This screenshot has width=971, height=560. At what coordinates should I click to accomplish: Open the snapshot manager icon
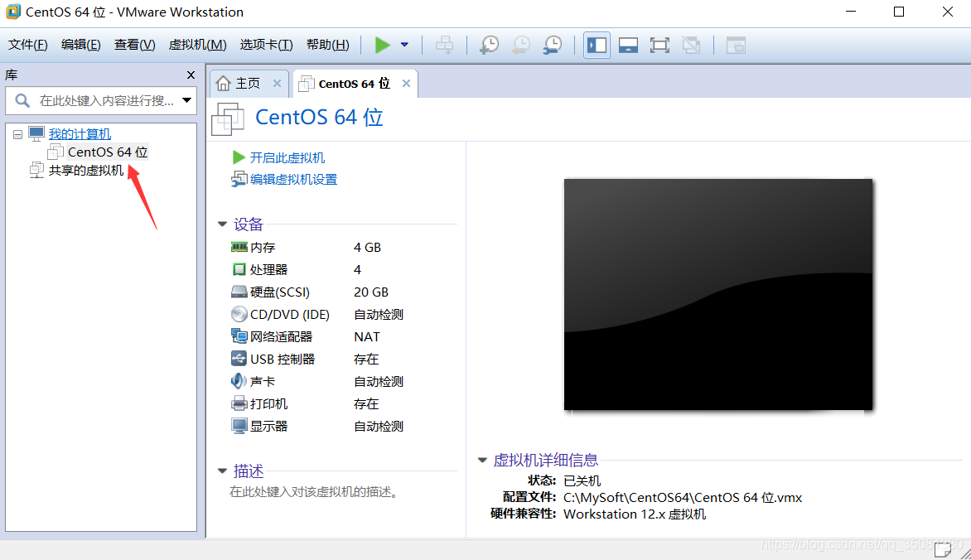pos(552,45)
